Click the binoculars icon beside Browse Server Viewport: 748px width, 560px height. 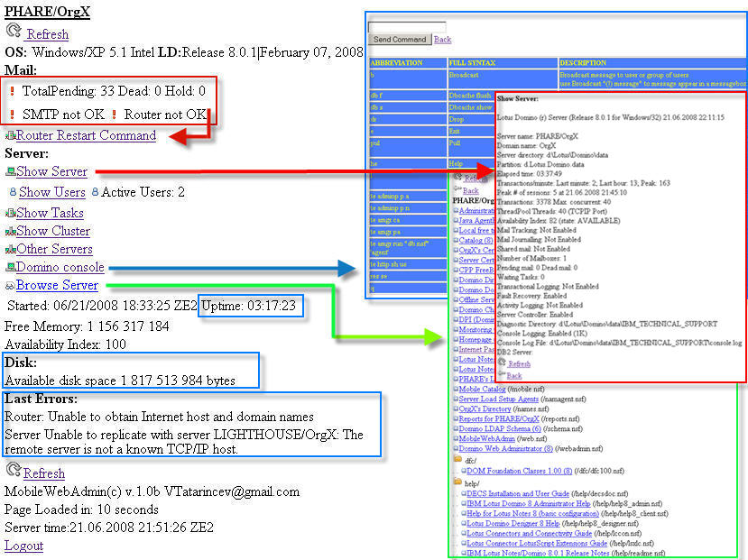point(10,286)
